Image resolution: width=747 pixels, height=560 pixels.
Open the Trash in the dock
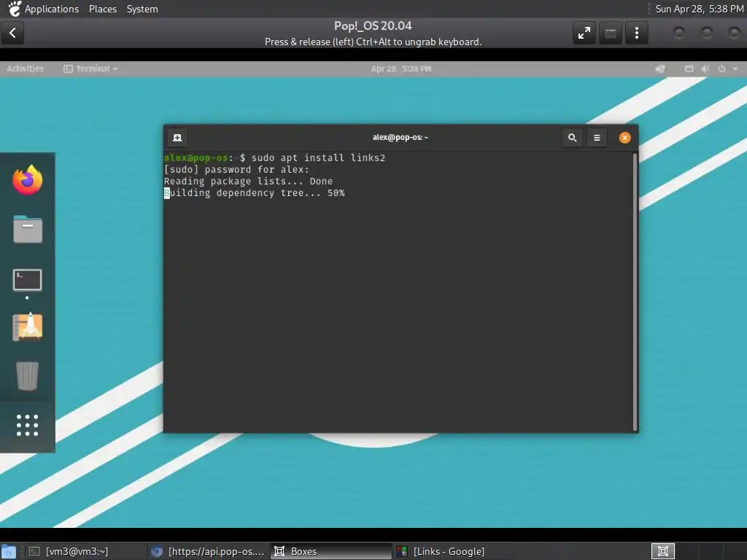27,376
